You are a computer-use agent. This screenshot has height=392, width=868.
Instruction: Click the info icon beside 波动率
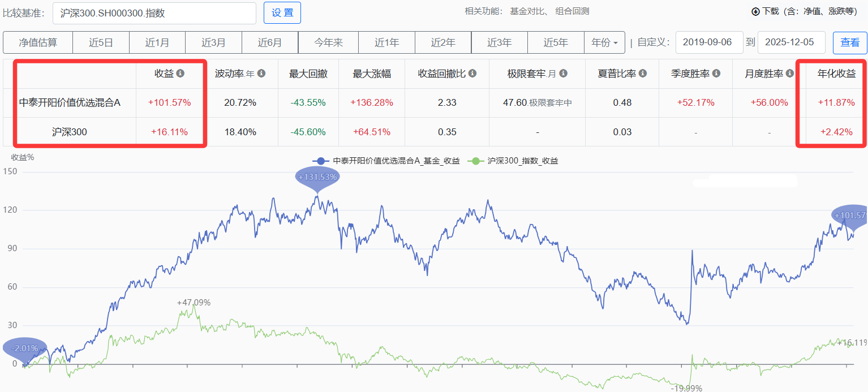coord(261,74)
